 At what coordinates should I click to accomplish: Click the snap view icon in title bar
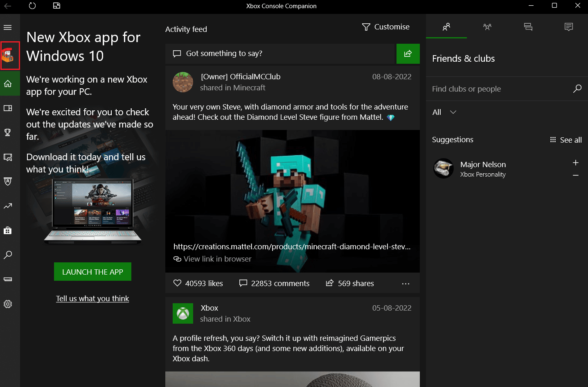click(57, 6)
